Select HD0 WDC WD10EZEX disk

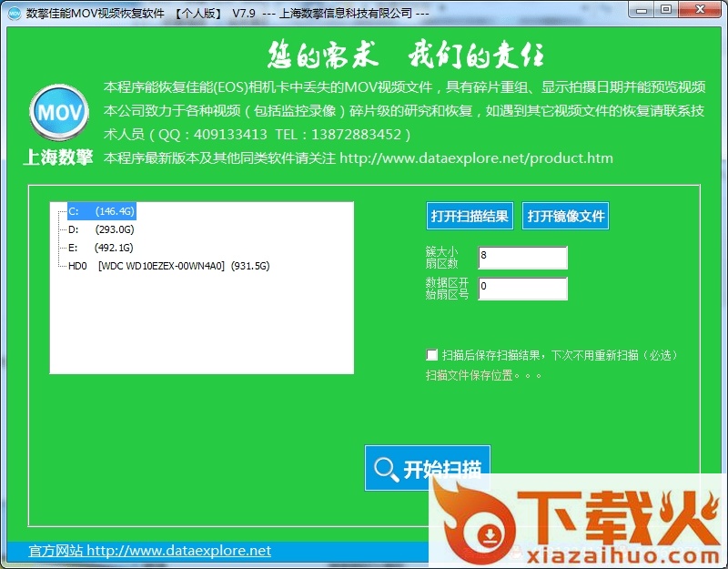coord(169,266)
